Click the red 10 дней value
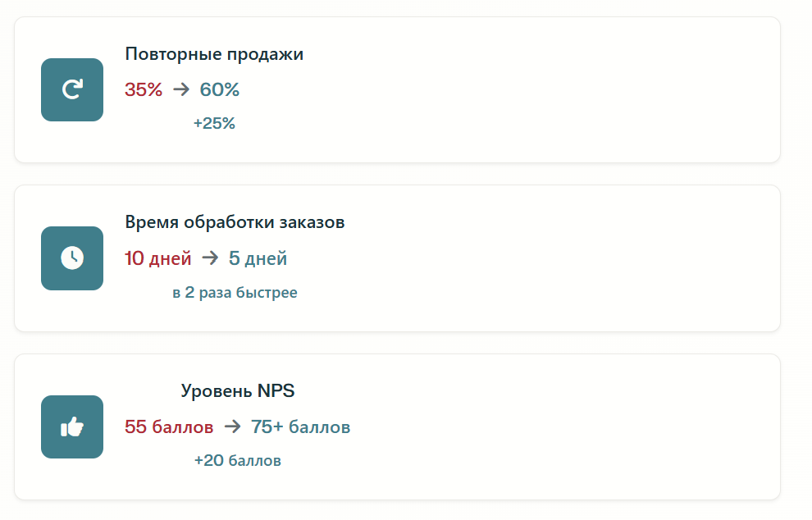The height and width of the screenshot is (520, 812). click(x=157, y=258)
